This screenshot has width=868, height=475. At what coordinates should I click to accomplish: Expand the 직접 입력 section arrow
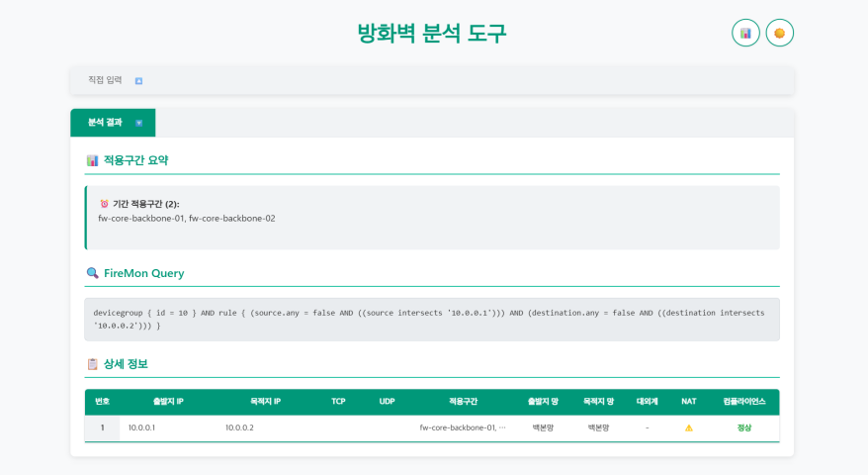[138, 81]
